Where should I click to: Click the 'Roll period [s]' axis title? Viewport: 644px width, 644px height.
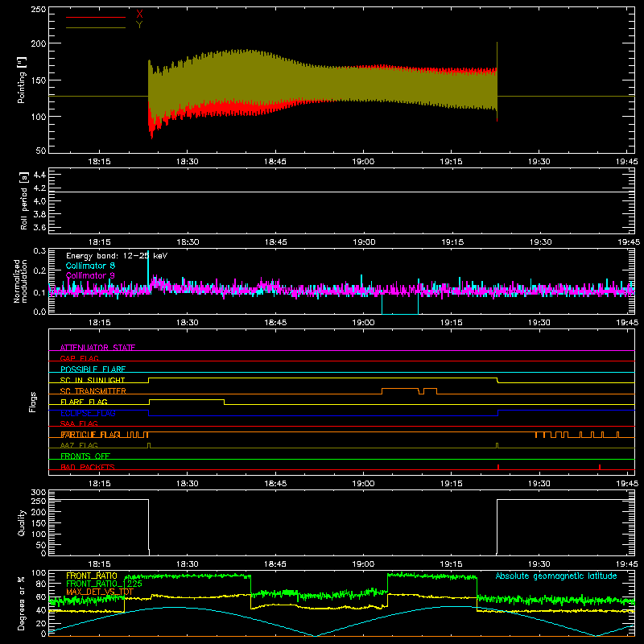(23, 200)
